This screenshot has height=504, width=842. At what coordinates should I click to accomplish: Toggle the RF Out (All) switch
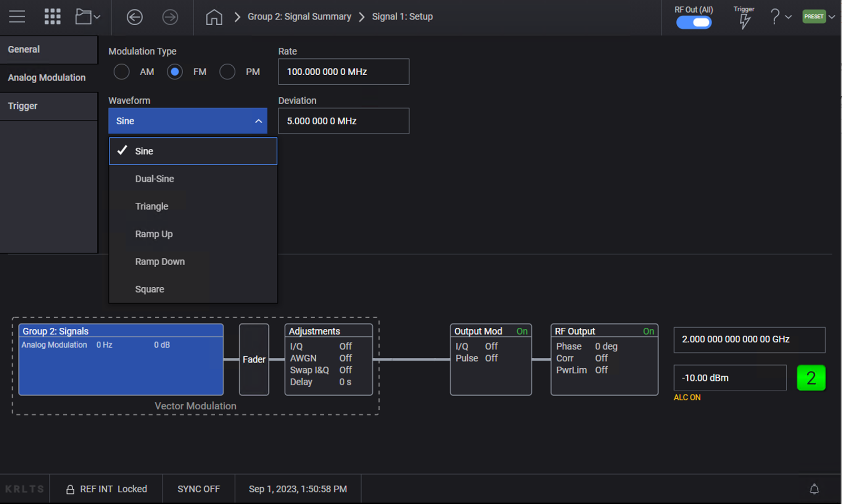tap(694, 23)
